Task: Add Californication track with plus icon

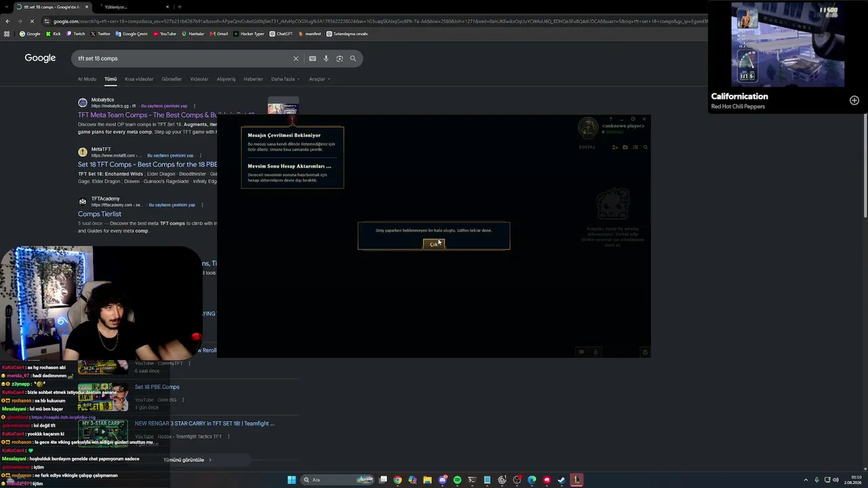Action: point(854,100)
